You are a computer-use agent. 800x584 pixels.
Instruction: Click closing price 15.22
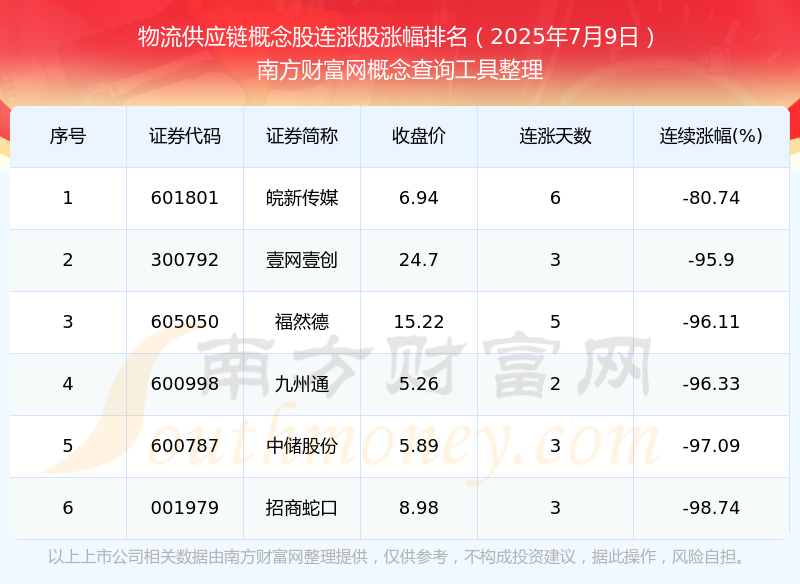click(419, 322)
